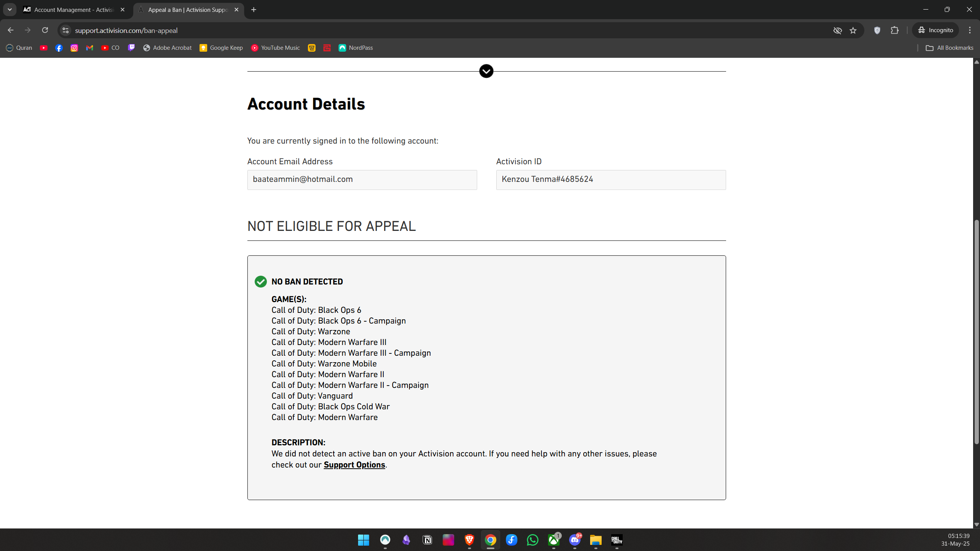Open the Instagram bookmark
Screen dimensions: 980x551
point(74,48)
